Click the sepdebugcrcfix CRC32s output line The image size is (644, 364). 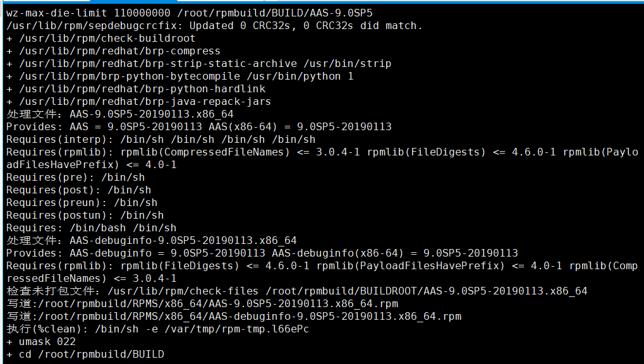click(214, 25)
